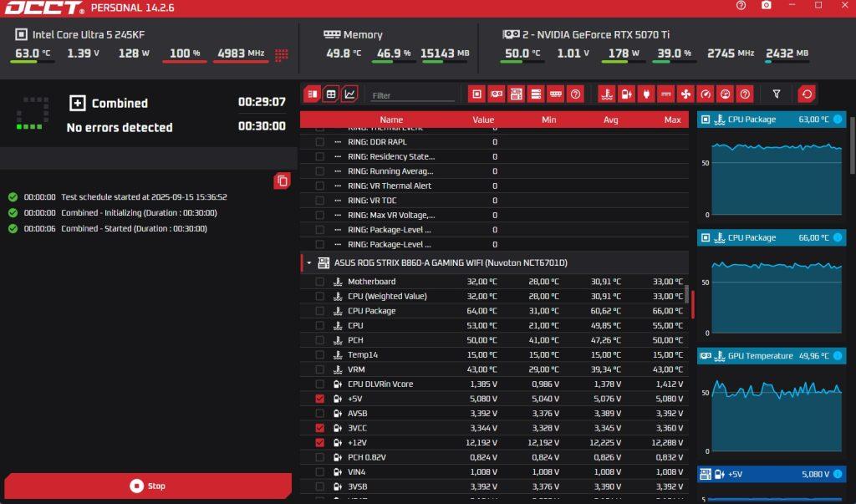
Task: Uncheck the +12V sensor checkbox
Action: [320, 442]
